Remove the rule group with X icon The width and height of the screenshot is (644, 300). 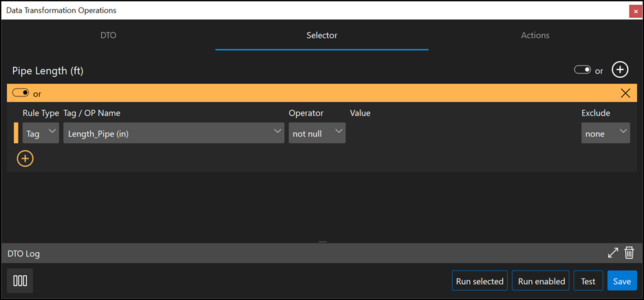[625, 94]
